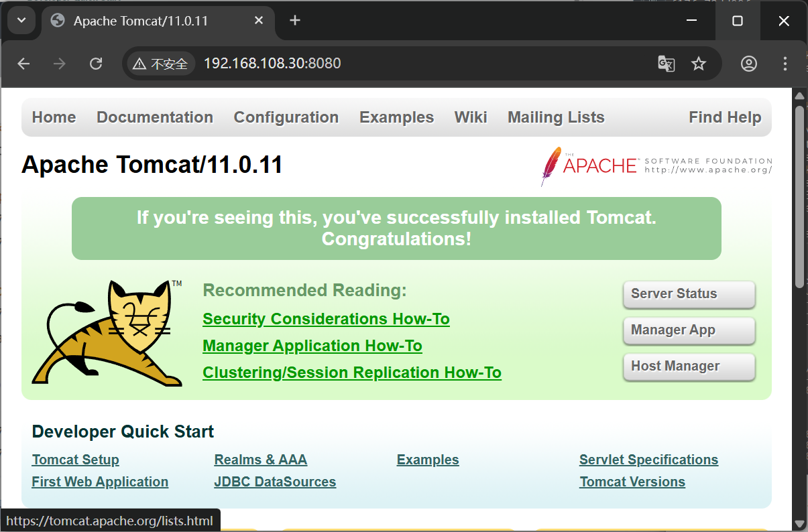
Task: Open a new browser tab
Action: click(295, 21)
